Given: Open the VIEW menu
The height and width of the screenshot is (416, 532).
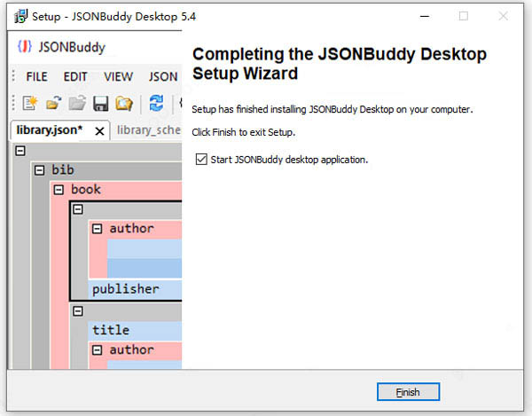Looking at the screenshot, I should (x=118, y=76).
